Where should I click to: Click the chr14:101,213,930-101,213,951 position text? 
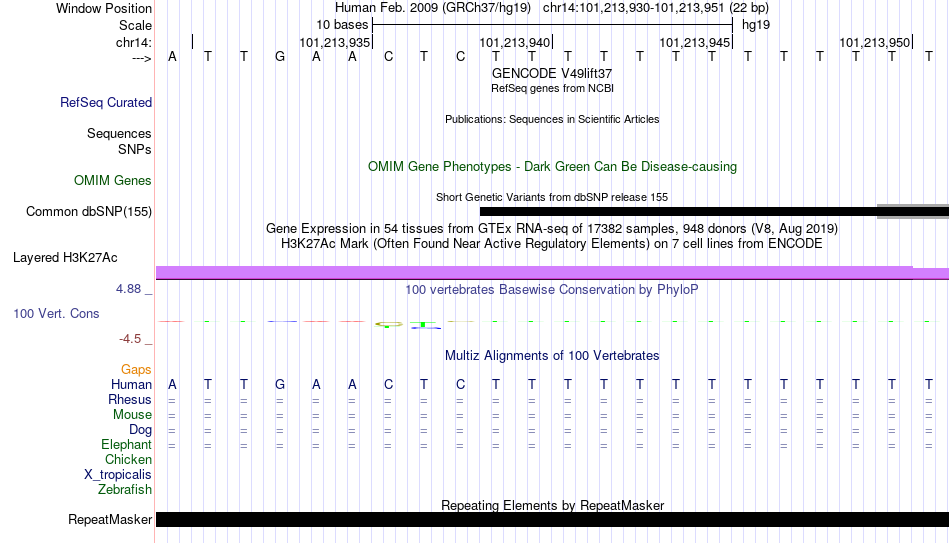click(634, 8)
